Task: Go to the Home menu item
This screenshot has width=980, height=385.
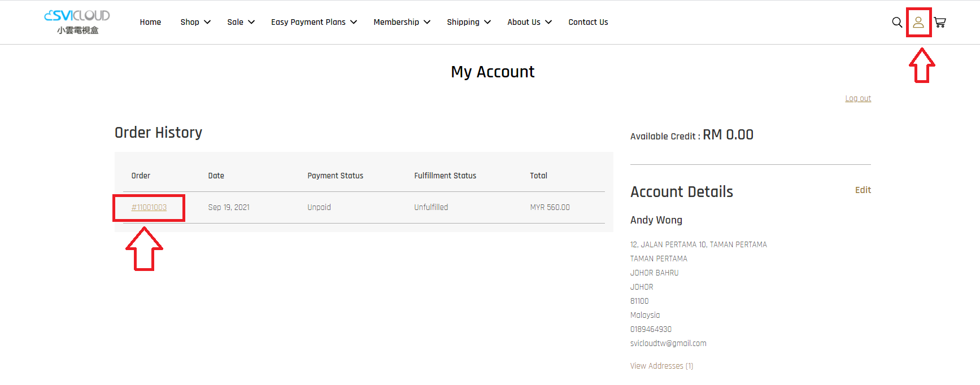Action: pos(150,22)
